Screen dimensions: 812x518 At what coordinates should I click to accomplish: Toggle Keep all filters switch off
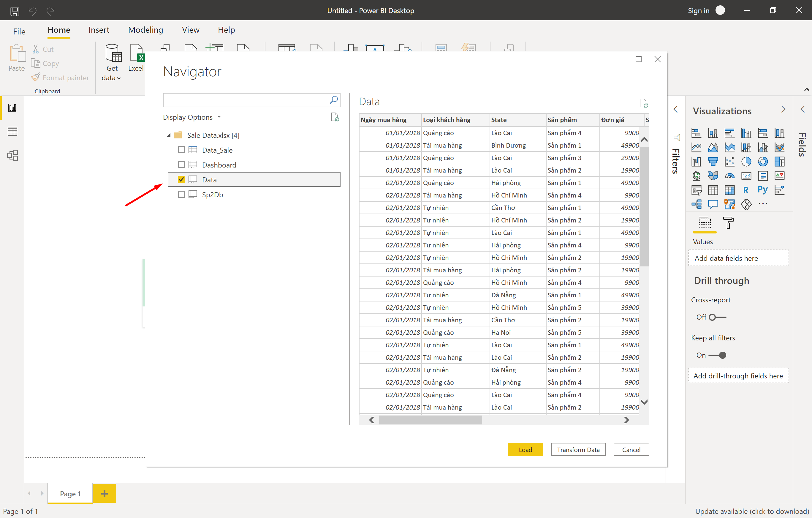pos(717,355)
